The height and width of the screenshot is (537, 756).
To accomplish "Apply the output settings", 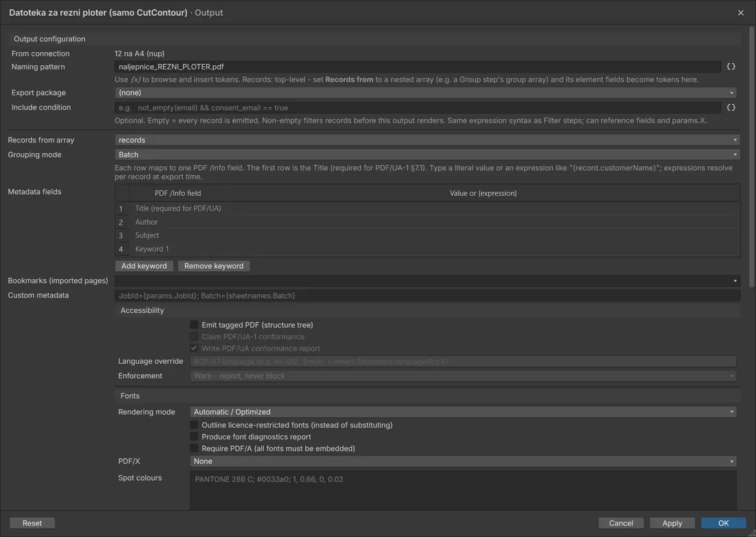I will pyautogui.click(x=672, y=523).
